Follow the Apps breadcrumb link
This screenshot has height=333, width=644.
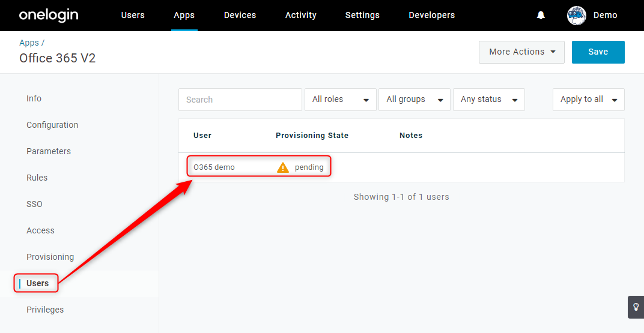coord(29,43)
